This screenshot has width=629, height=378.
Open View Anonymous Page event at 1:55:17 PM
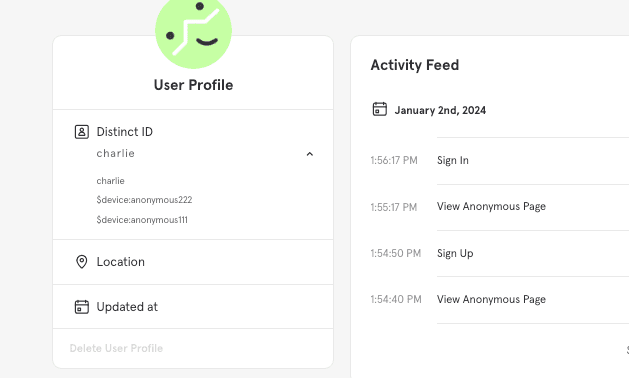click(x=491, y=207)
